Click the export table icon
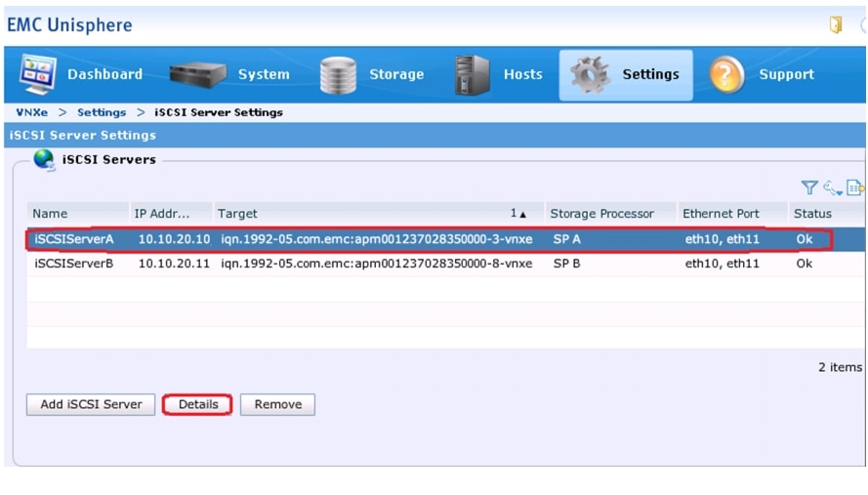The height and width of the screenshot is (495, 868). [x=854, y=187]
